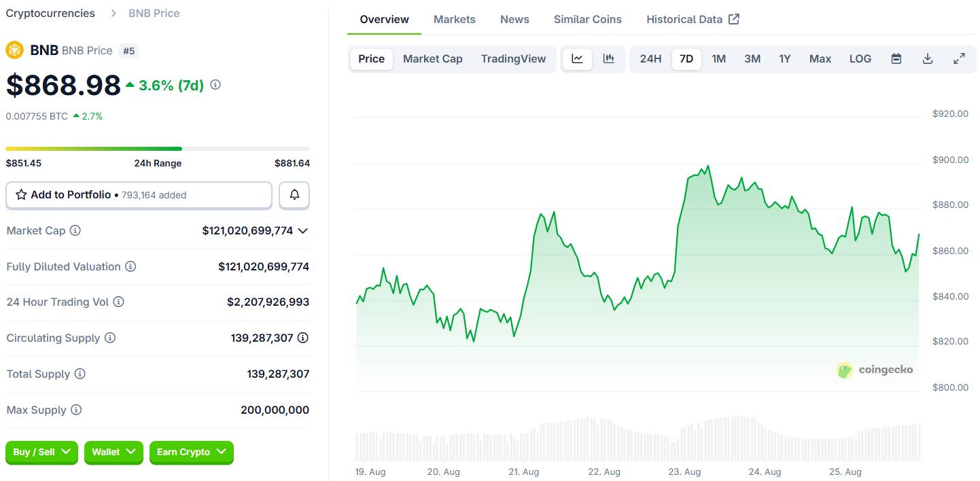Click the $851.45 range low value
Viewport: 980px width, 481px height.
click(x=24, y=163)
